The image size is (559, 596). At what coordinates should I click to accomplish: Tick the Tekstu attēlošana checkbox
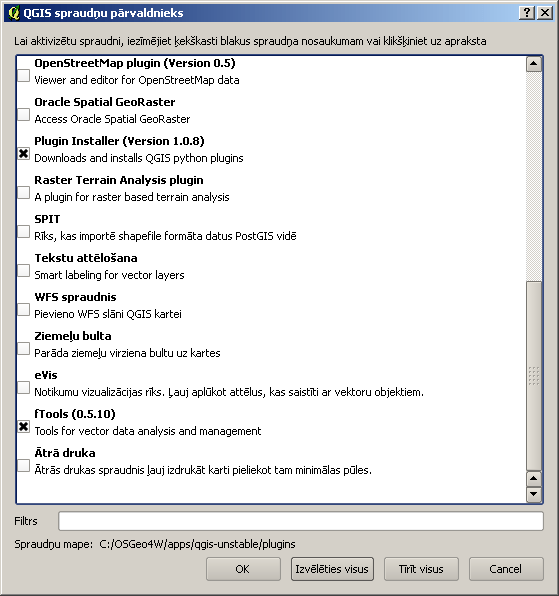[x=24, y=271]
